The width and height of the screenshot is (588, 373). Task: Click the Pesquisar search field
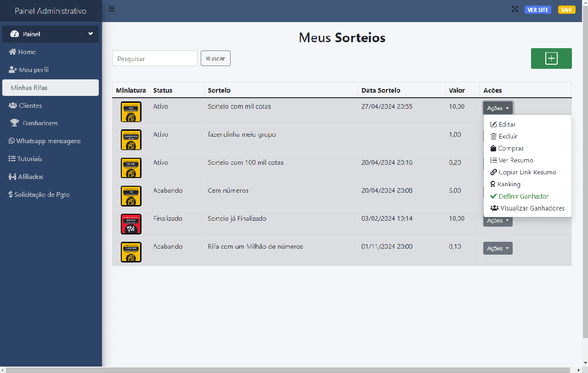click(154, 58)
